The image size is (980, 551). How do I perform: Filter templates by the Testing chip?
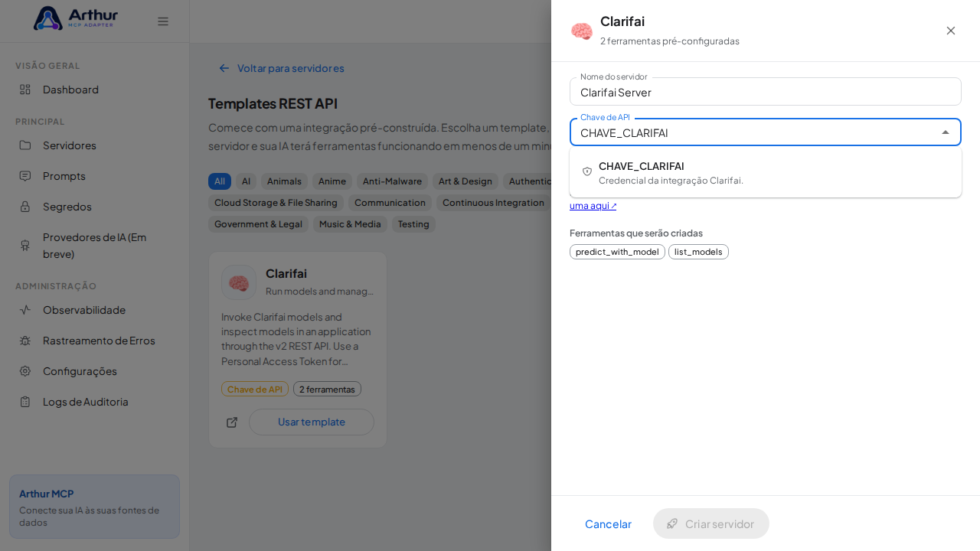[x=413, y=224]
